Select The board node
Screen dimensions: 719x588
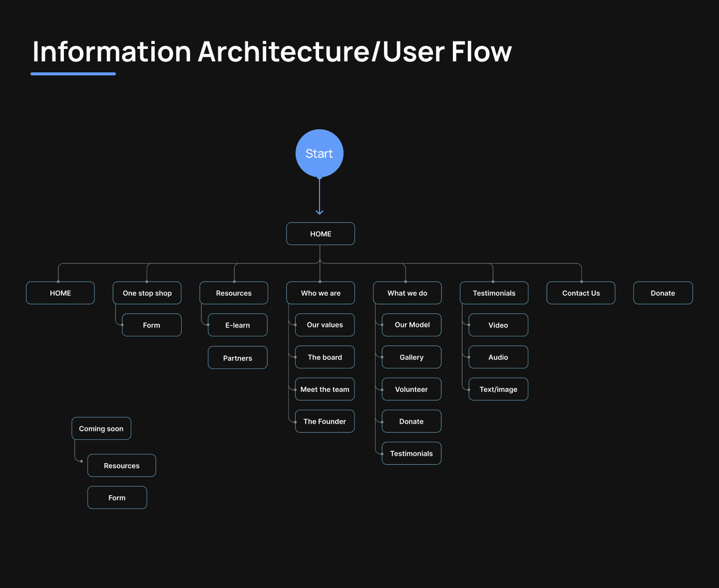(x=325, y=357)
